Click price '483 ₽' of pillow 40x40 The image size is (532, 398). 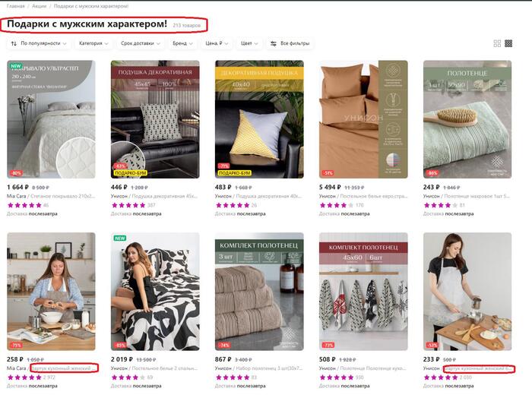pyautogui.click(x=223, y=187)
